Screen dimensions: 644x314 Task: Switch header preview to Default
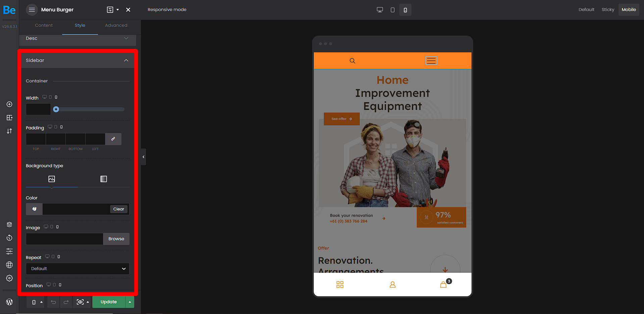[586, 10]
